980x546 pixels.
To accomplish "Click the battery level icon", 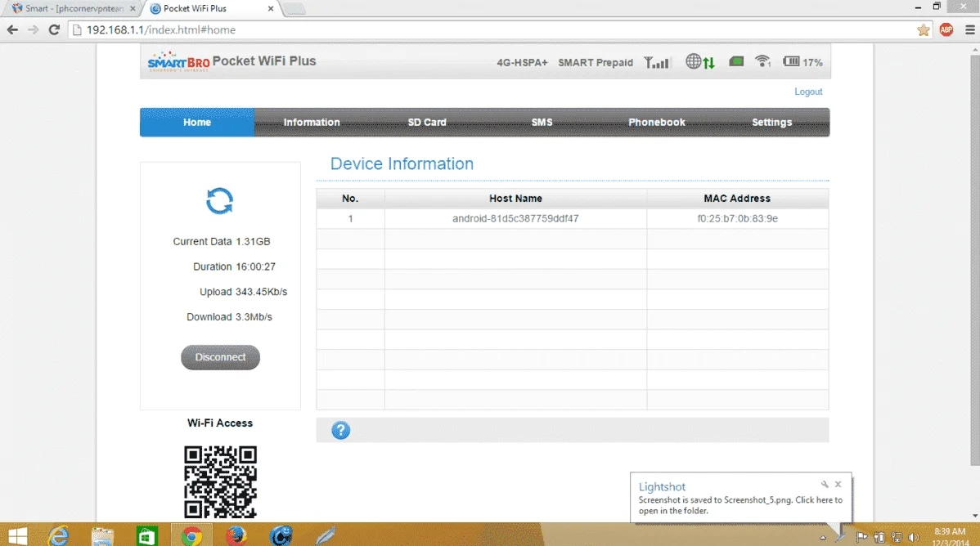I will (791, 61).
